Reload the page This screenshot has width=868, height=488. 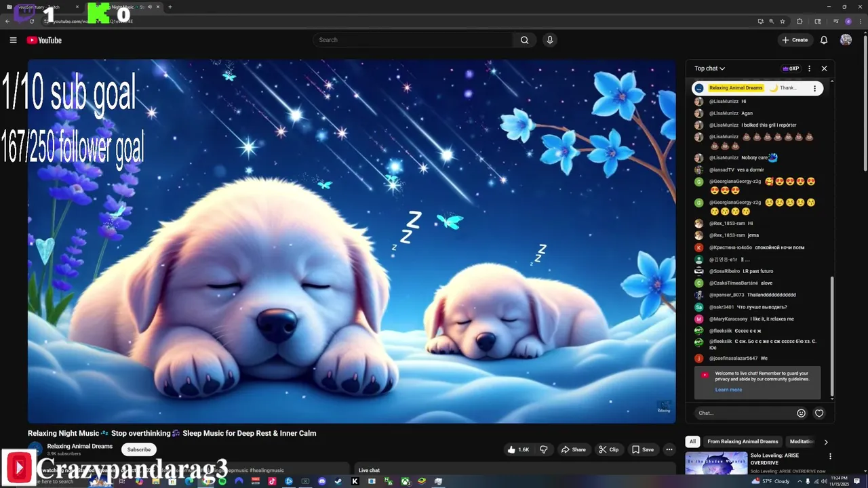(31, 21)
